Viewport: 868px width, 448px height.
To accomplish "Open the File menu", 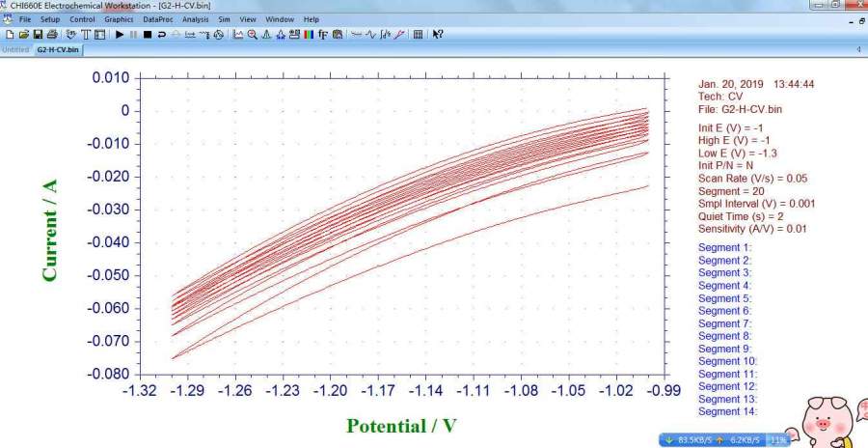I will [25, 19].
